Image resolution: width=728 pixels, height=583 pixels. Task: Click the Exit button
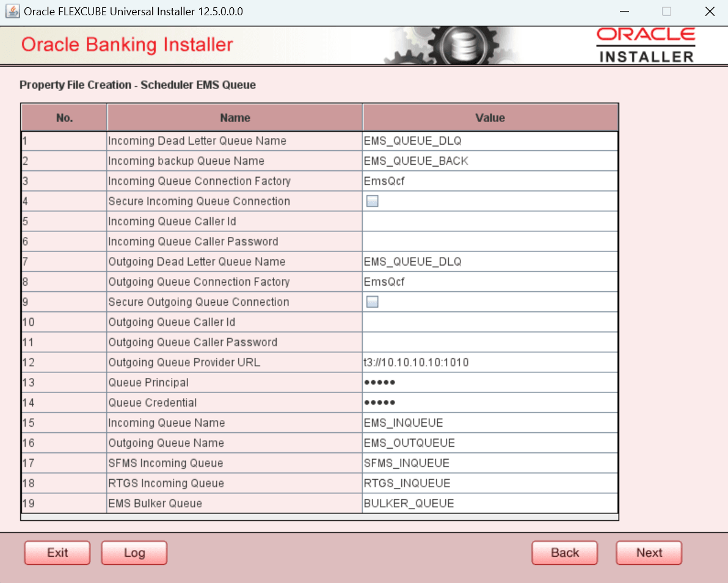(57, 553)
